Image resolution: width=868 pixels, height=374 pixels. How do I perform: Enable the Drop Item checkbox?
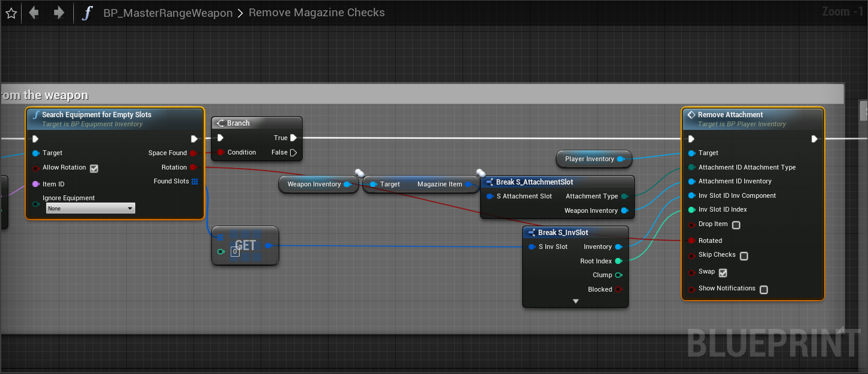[x=736, y=225]
